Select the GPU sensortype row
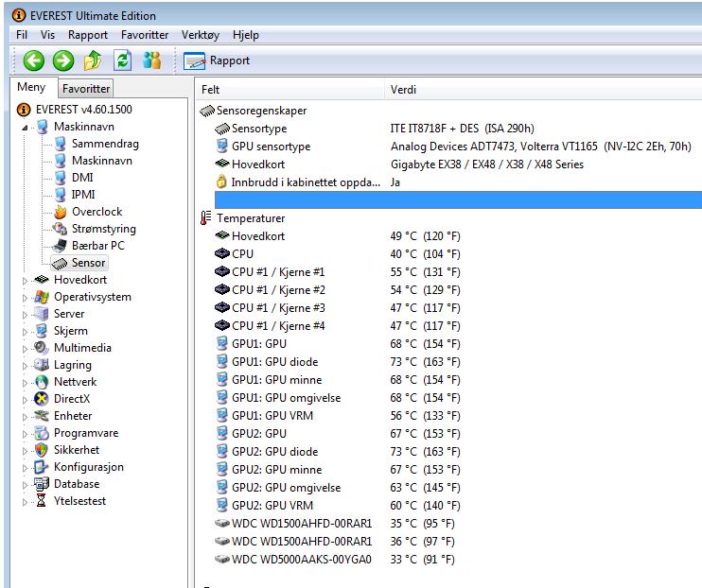This screenshot has height=588, width=702. [458, 147]
